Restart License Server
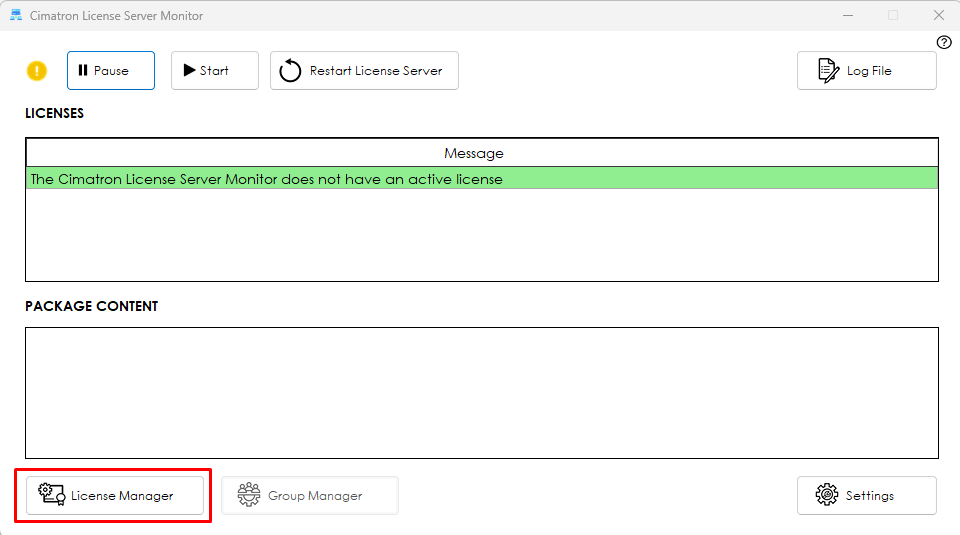This screenshot has height=535, width=960. [364, 70]
